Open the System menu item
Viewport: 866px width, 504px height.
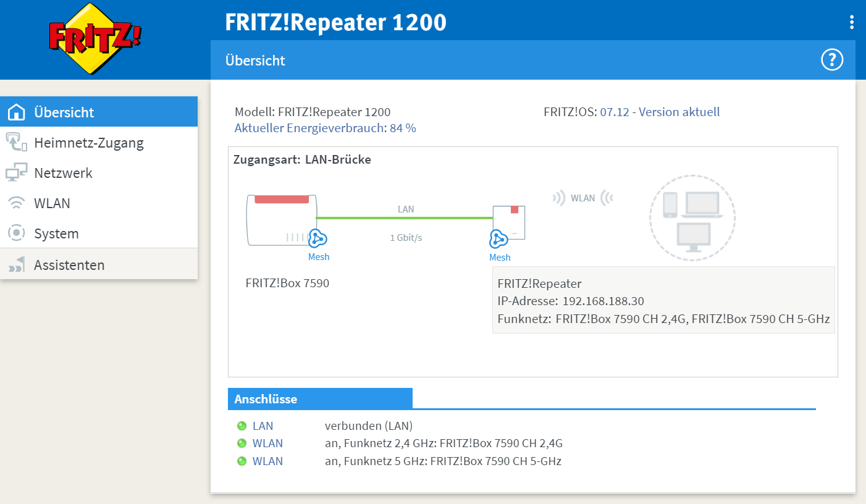tap(99, 233)
